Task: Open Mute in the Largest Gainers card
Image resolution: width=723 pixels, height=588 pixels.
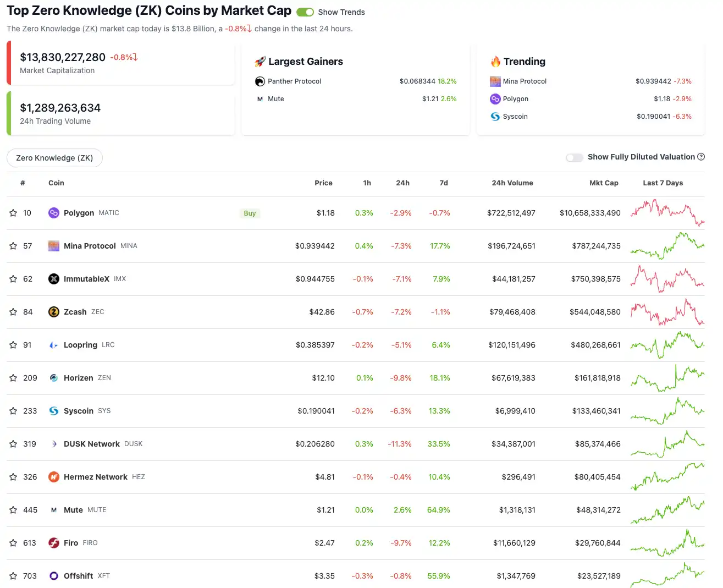Action: tap(275, 99)
